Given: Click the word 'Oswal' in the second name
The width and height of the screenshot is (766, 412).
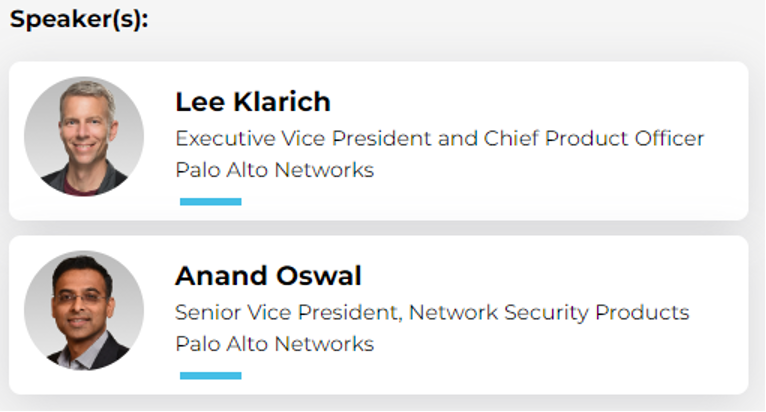Looking at the screenshot, I should tap(319, 276).
